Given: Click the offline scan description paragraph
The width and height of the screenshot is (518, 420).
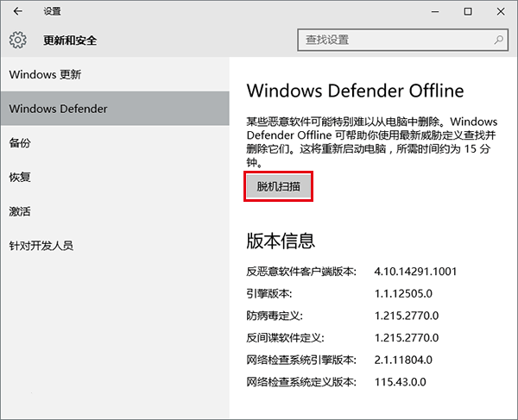Looking at the screenshot, I should 371,142.
